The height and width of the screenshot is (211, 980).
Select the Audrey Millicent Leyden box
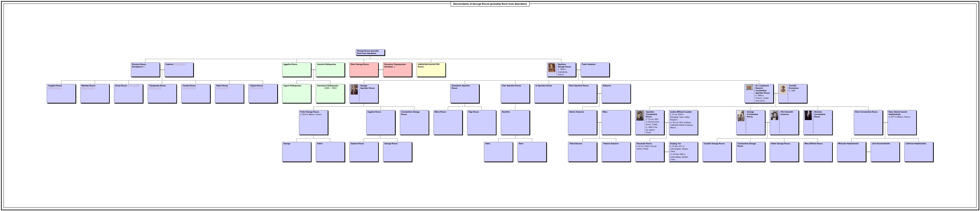[683, 123]
